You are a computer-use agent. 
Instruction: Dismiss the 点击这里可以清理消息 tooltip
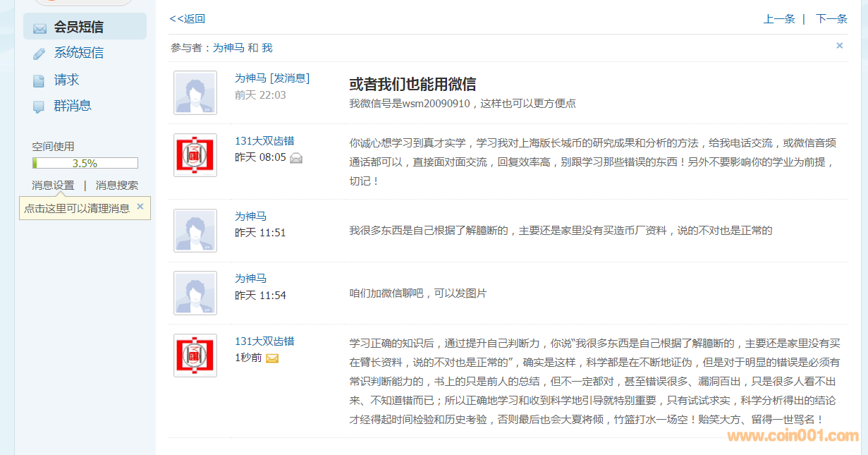click(x=140, y=207)
